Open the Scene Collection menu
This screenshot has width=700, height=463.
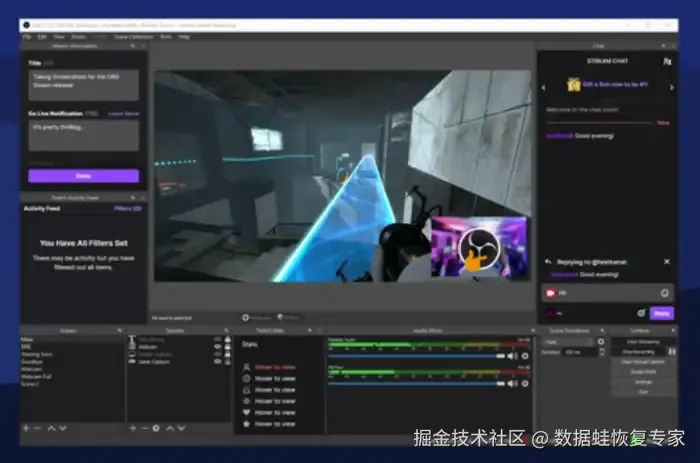tap(133, 37)
